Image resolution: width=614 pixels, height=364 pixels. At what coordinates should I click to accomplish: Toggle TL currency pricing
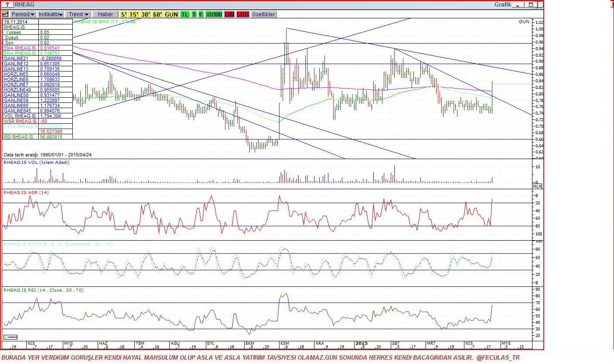[184, 14]
